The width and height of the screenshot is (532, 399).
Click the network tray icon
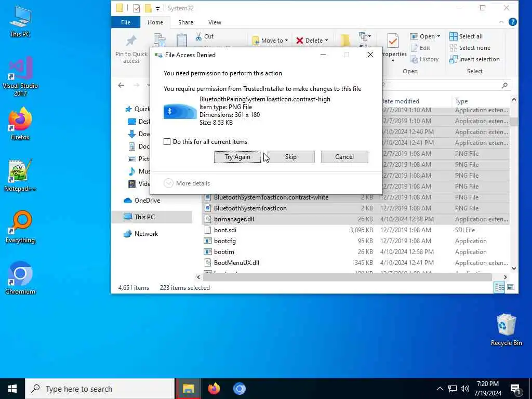tap(453, 389)
